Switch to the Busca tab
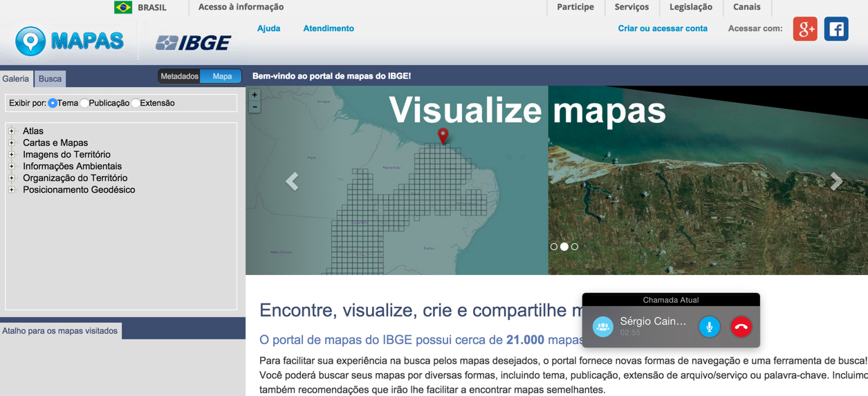Screen dimensions: 868x396 pos(50,79)
